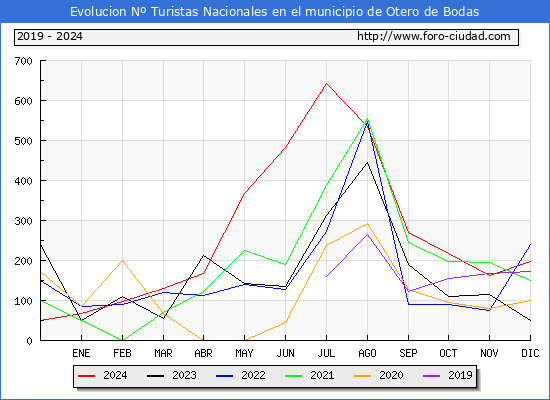Click the orange 2020 legend swatch
The height and width of the screenshot is (400, 550).
(363, 376)
